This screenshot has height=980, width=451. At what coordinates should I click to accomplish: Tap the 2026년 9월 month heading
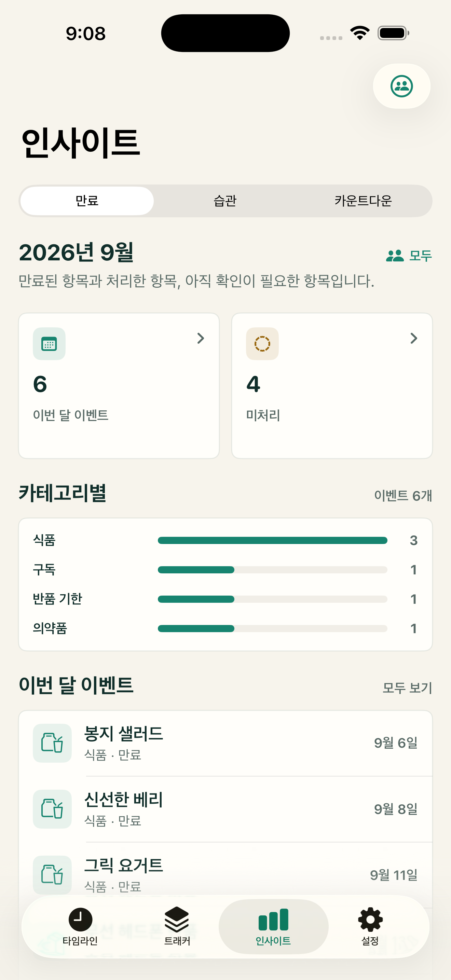(77, 252)
